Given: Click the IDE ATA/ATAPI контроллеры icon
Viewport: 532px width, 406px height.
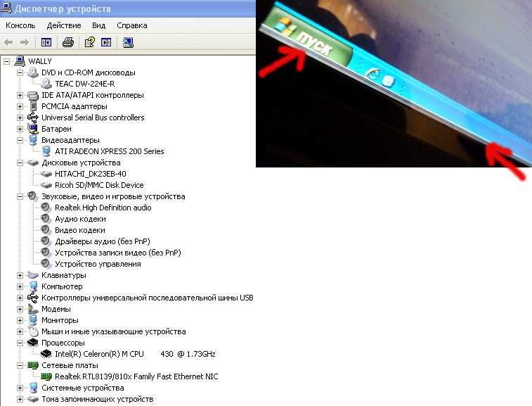Looking at the screenshot, I should pyautogui.click(x=33, y=95).
